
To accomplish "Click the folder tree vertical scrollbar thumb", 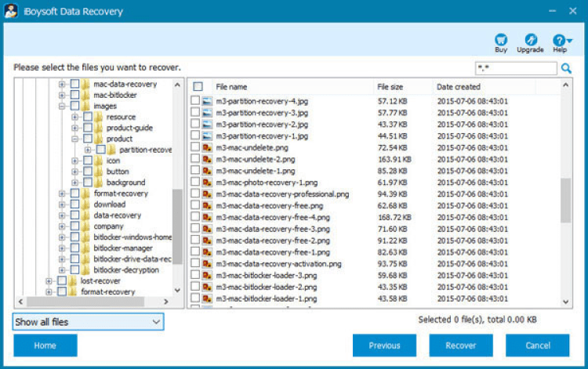I will (177, 226).
